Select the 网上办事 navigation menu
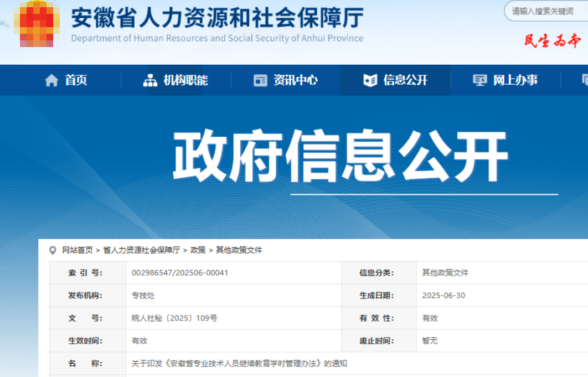Screen dimensions: 588x377 515,81
